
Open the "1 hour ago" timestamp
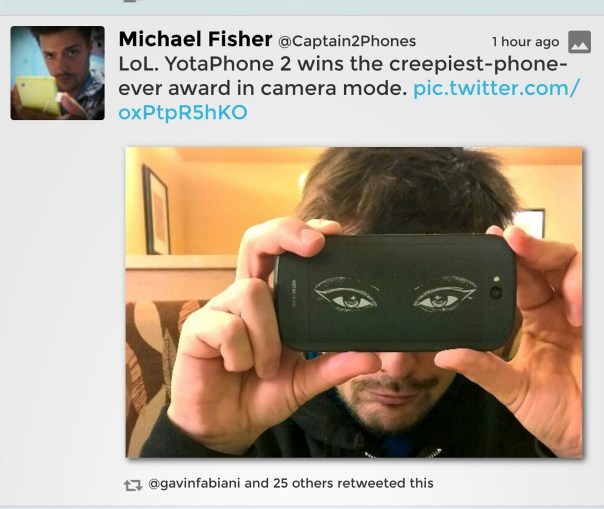click(x=525, y=42)
